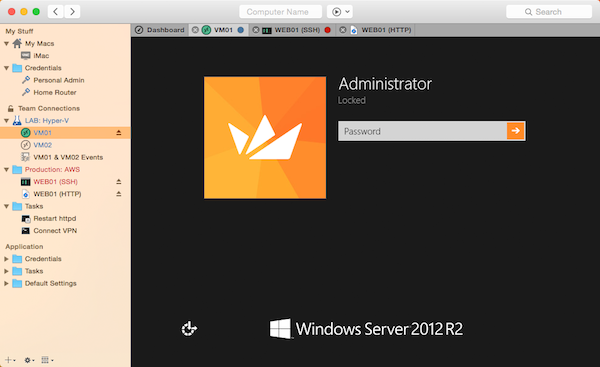The height and width of the screenshot is (367, 600).
Task: Expand the Application Credentials folder
Action: point(7,259)
